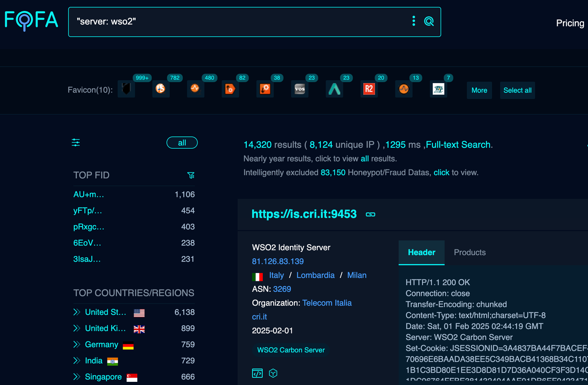This screenshot has width=588, height=385.
Task: Click the FOFA logo
Action: tap(31, 20)
